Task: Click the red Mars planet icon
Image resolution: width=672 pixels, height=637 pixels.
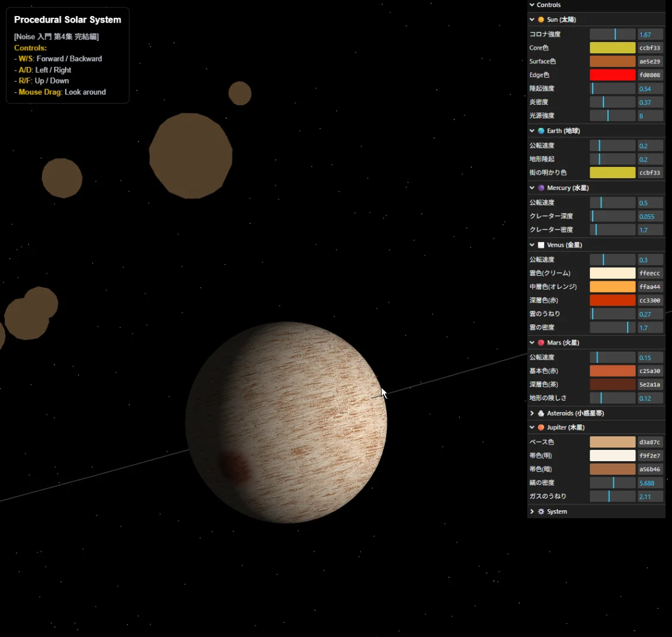Action: click(x=541, y=343)
